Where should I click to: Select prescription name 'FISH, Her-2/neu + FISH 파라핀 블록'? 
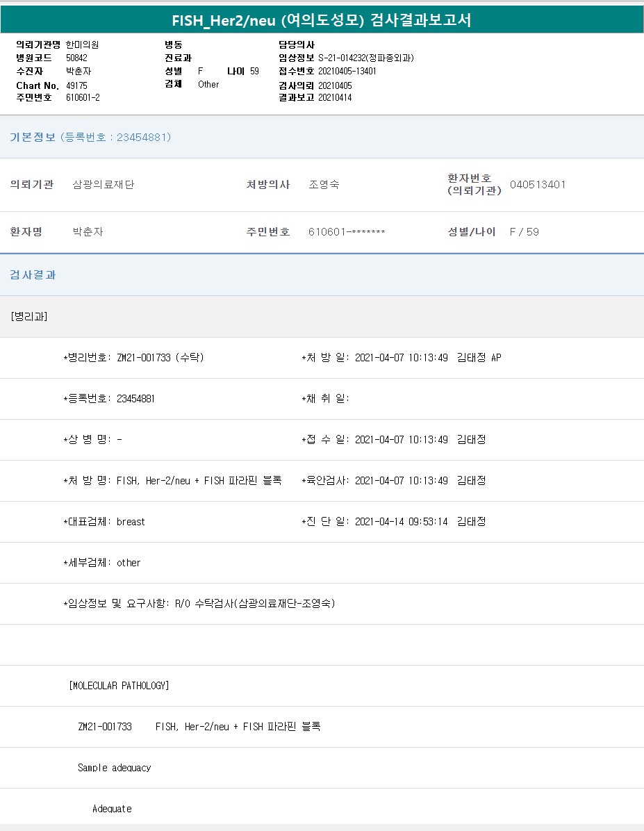199,481
